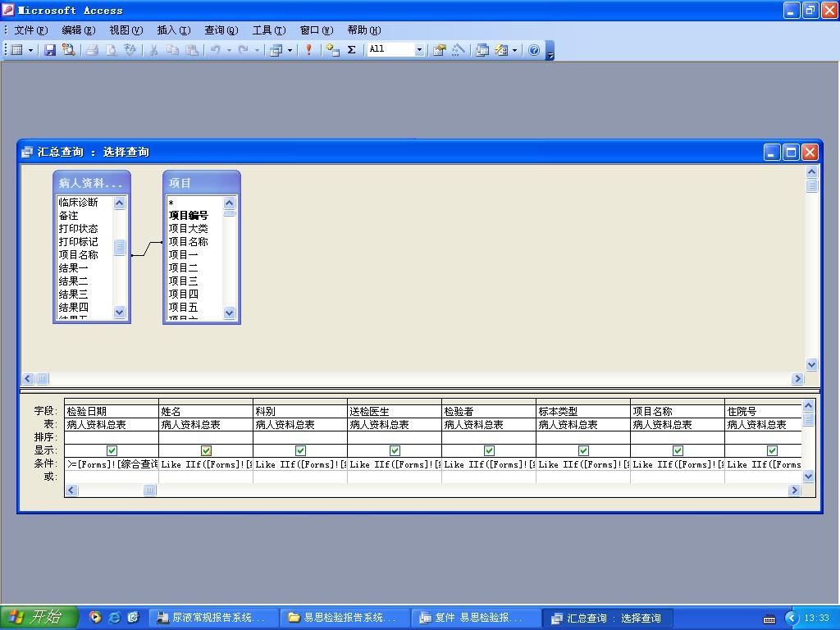The height and width of the screenshot is (630, 840).
Task: Click the Save icon in the toolbar
Action: click(x=50, y=50)
